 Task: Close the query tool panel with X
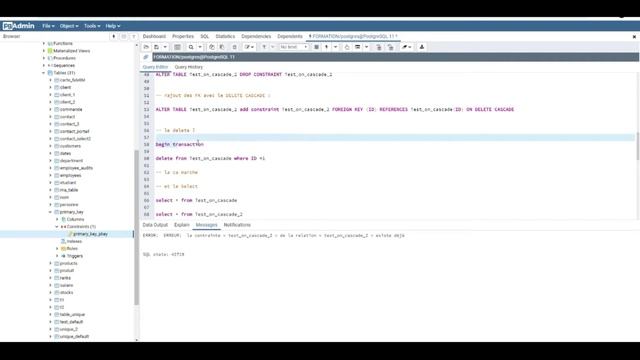pos(634,37)
